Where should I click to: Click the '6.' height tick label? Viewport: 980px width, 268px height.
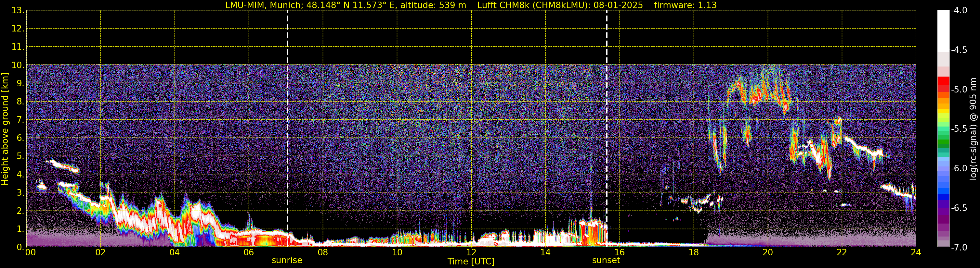tap(20, 138)
